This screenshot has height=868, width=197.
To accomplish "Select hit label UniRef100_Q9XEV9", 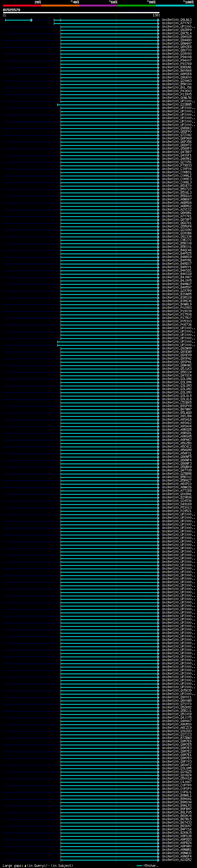I will pos(177,355).
